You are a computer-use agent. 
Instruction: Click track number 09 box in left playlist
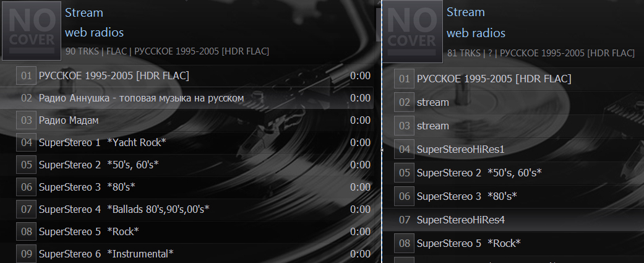pyautogui.click(x=26, y=254)
